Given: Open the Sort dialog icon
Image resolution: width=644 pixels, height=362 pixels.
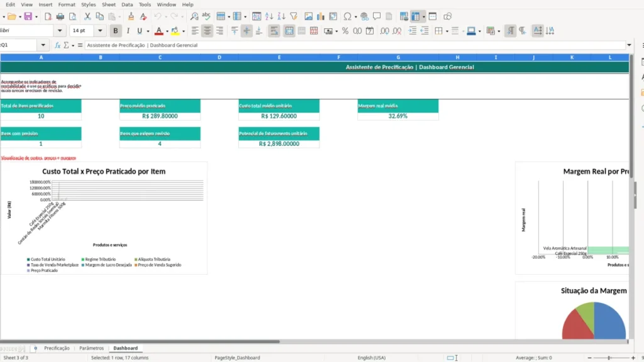Looking at the screenshot, I should point(257,16).
